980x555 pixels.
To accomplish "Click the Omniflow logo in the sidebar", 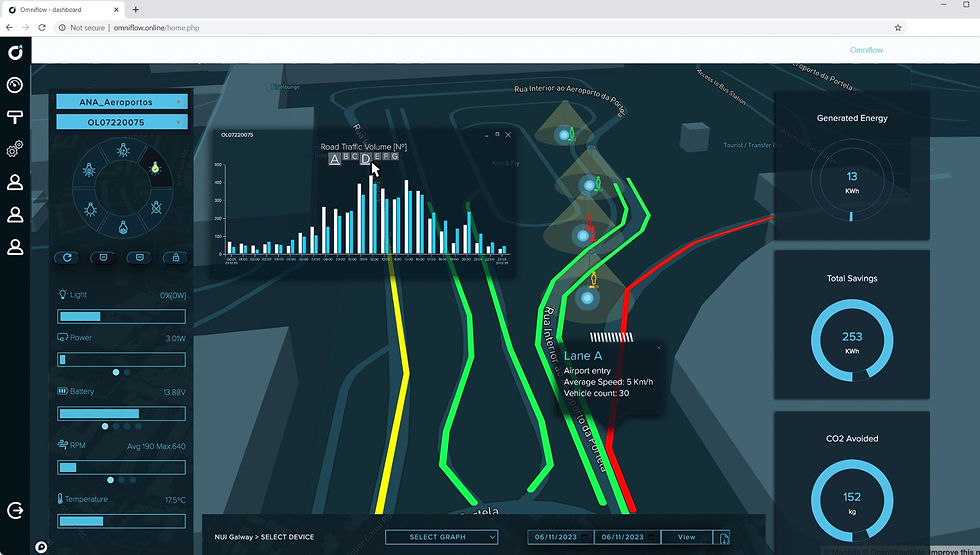I will coord(15,52).
